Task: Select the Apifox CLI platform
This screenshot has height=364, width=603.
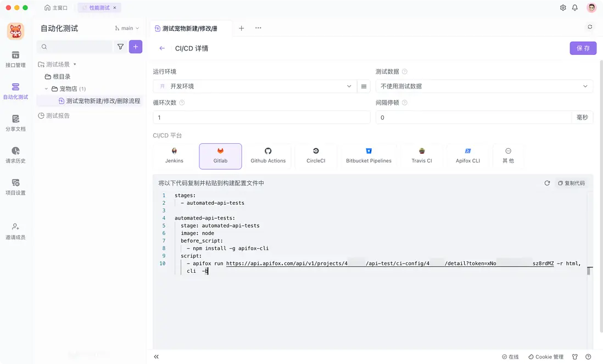Action: (x=468, y=156)
